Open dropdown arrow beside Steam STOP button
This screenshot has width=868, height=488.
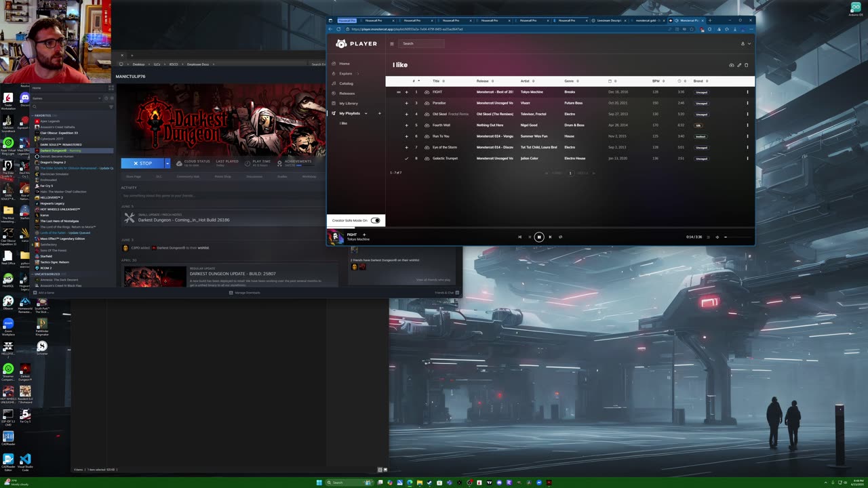tap(167, 163)
